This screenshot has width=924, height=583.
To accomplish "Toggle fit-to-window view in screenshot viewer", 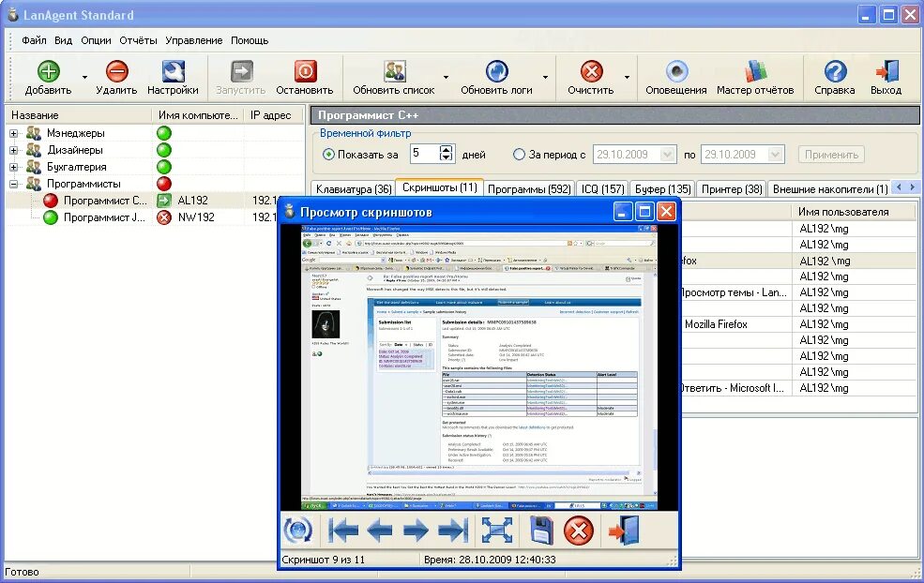I will pos(497,530).
